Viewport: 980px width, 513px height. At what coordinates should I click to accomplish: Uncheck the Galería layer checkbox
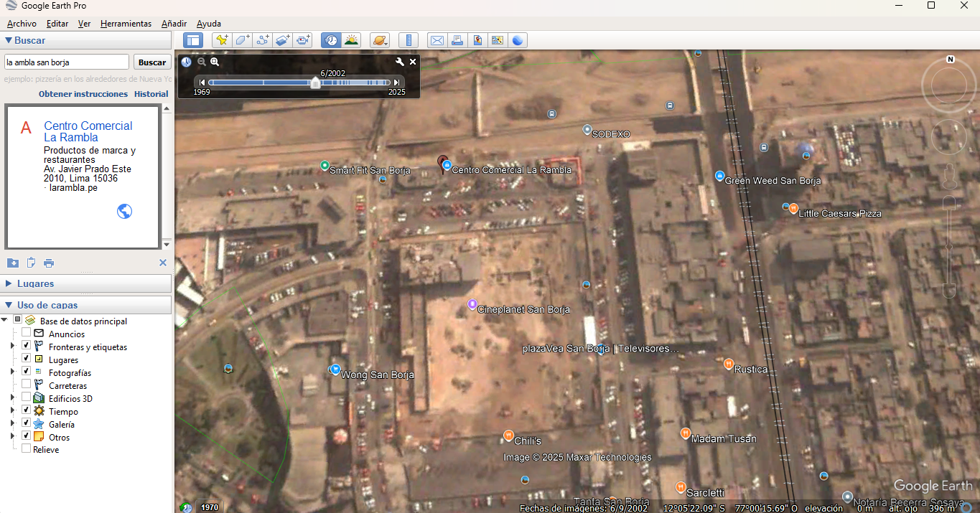click(x=27, y=424)
